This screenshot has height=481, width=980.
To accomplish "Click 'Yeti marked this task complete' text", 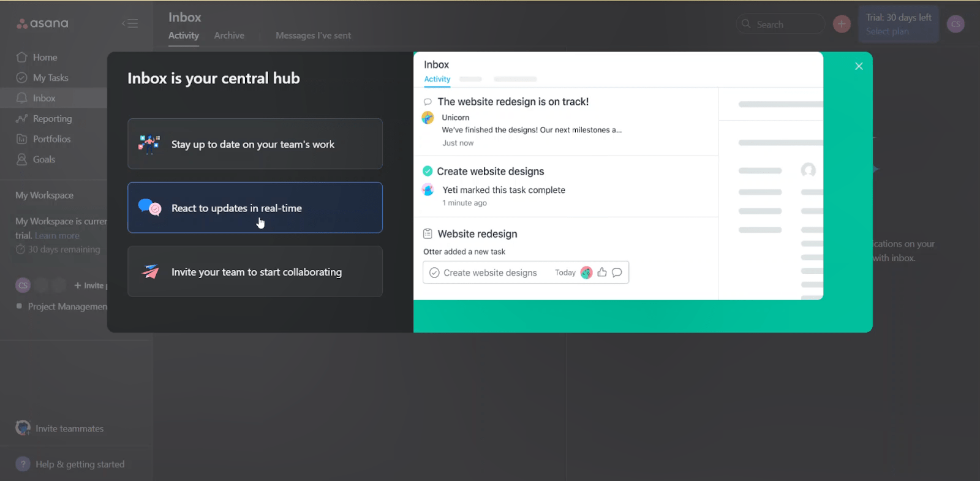I will [x=503, y=190].
